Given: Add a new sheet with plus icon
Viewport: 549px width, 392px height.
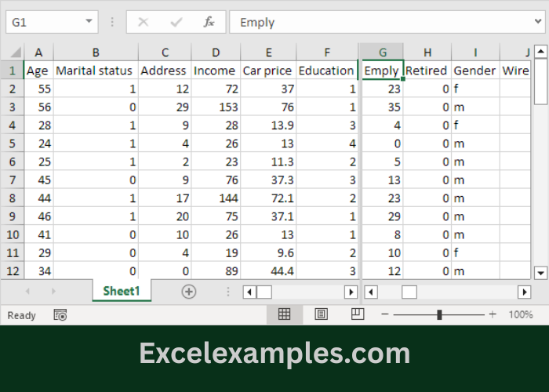Looking at the screenshot, I should (188, 292).
